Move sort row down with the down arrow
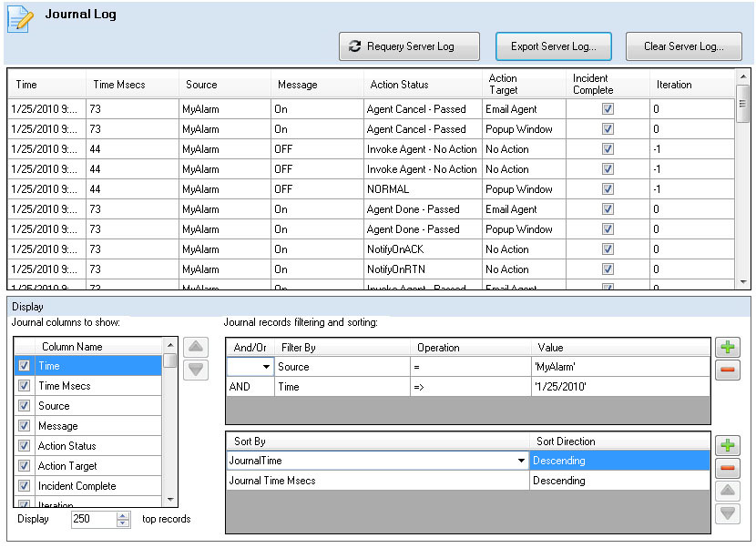The height and width of the screenshot is (548, 756). click(x=727, y=513)
